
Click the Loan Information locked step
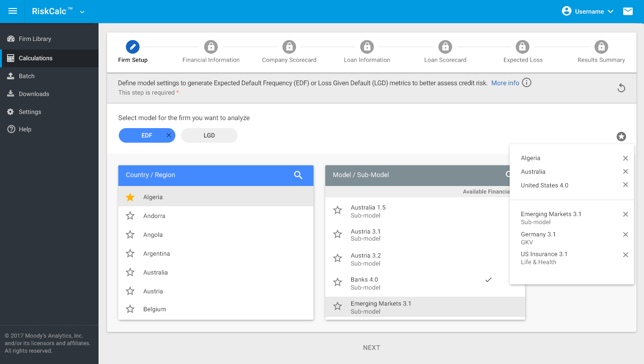coord(367,47)
